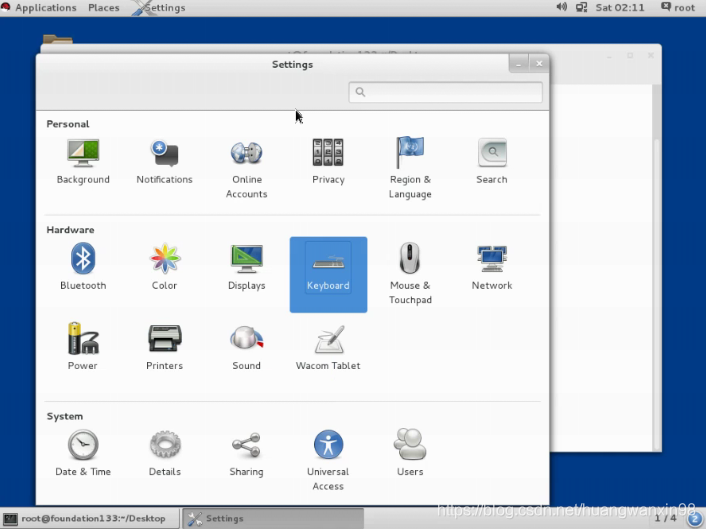Viewport: 706px width, 529px height.
Task: Open Notifications settings
Action: click(164, 161)
